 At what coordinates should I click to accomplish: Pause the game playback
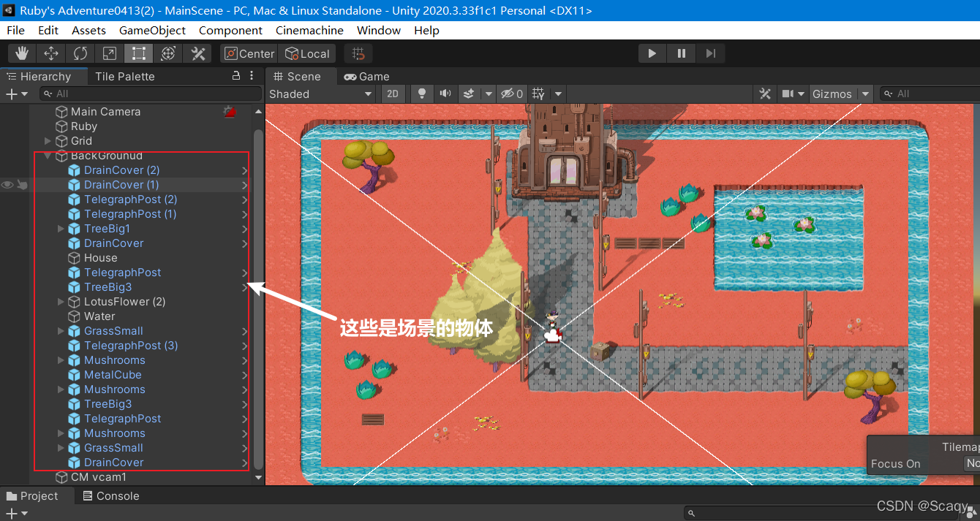(x=681, y=53)
